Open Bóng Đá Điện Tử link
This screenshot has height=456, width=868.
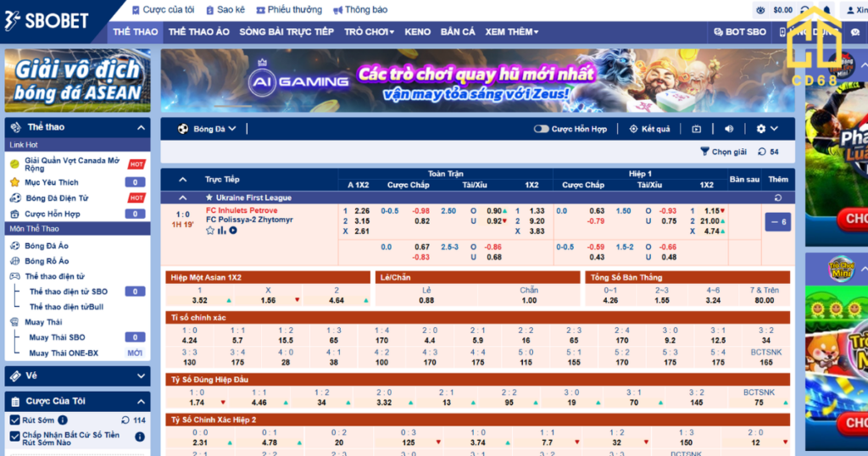click(57, 198)
